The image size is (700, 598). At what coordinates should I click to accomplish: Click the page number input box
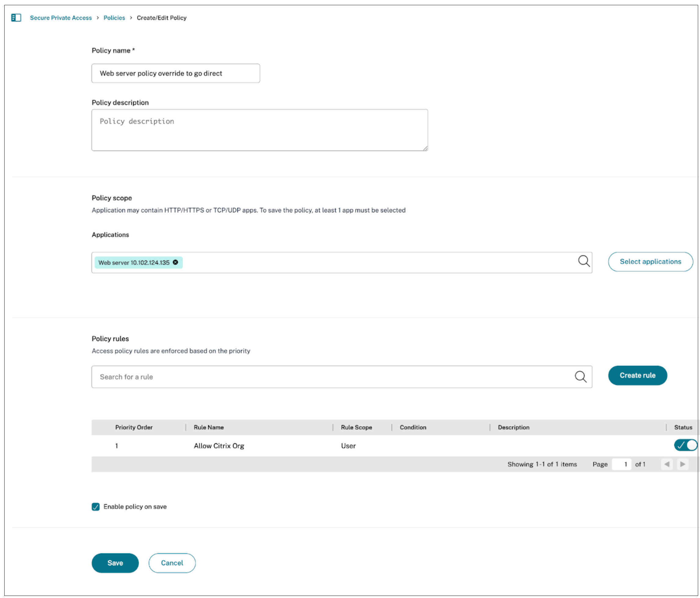point(622,464)
